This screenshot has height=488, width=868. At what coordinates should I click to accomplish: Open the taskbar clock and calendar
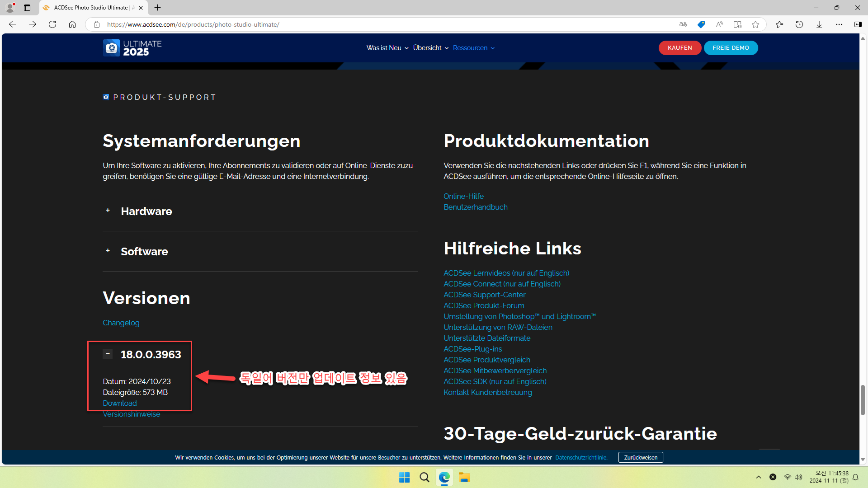[828, 477]
